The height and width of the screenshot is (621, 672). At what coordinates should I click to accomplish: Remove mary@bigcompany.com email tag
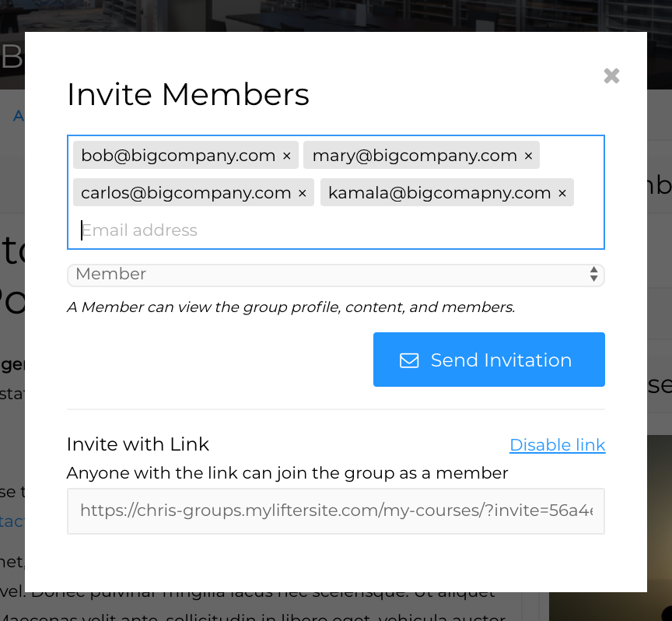(528, 156)
